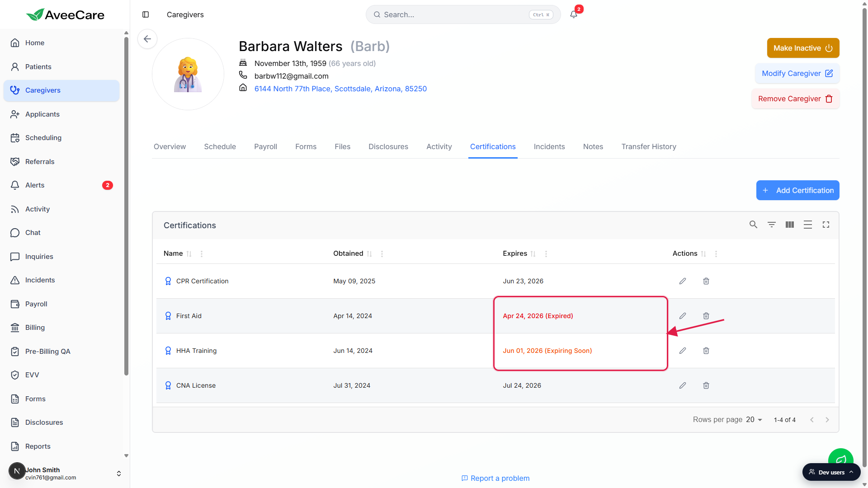
Task: Open Pre-Billing QA in sidebar
Action: click(61, 352)
